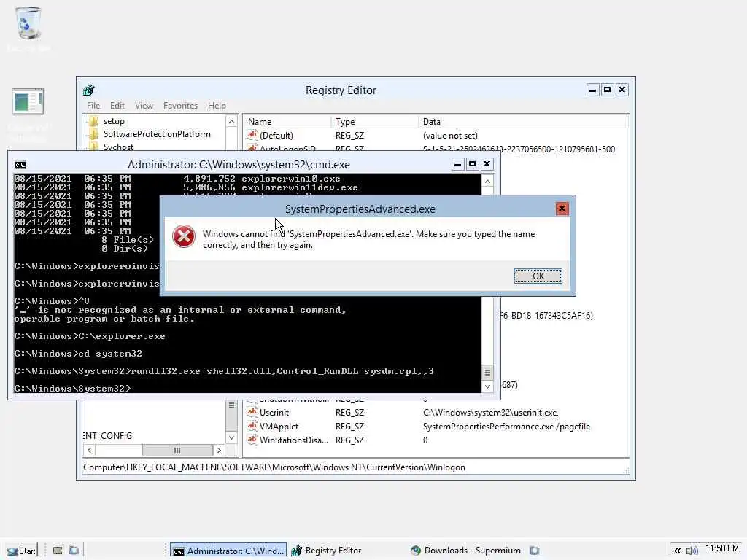The height and width of the screenshot is (560, 747).
Task: Click the cmd window scroll-down arrow
Action: click(487, 386)
